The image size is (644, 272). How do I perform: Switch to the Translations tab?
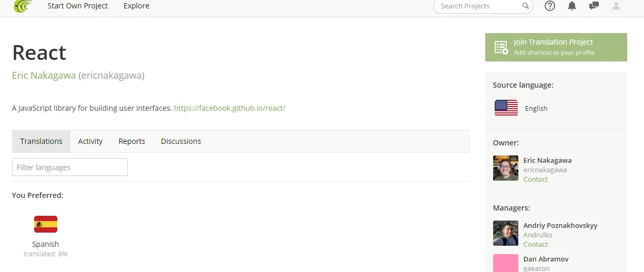tap(42, 141)
